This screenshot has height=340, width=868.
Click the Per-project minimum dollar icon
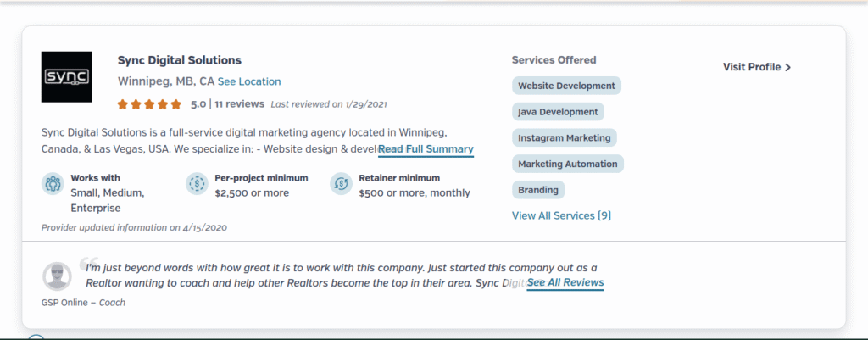[x=197, y=183]
